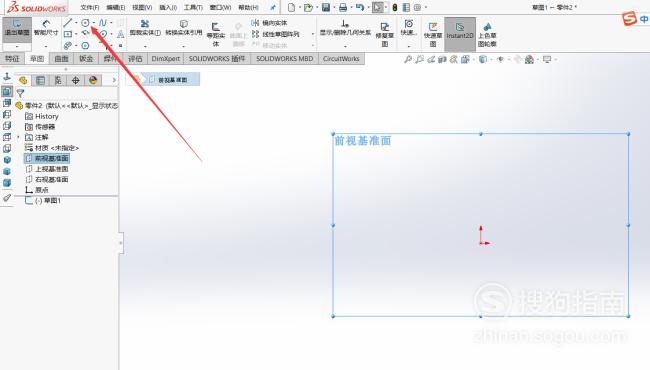Click the Trim Entities (剪裁实体) tool

tap(145, 28)
